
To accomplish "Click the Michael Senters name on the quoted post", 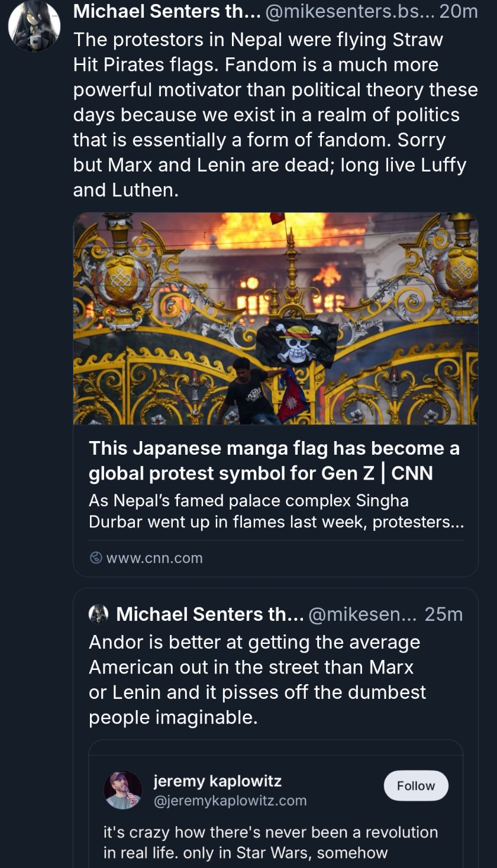I will (x=209, y=614).
